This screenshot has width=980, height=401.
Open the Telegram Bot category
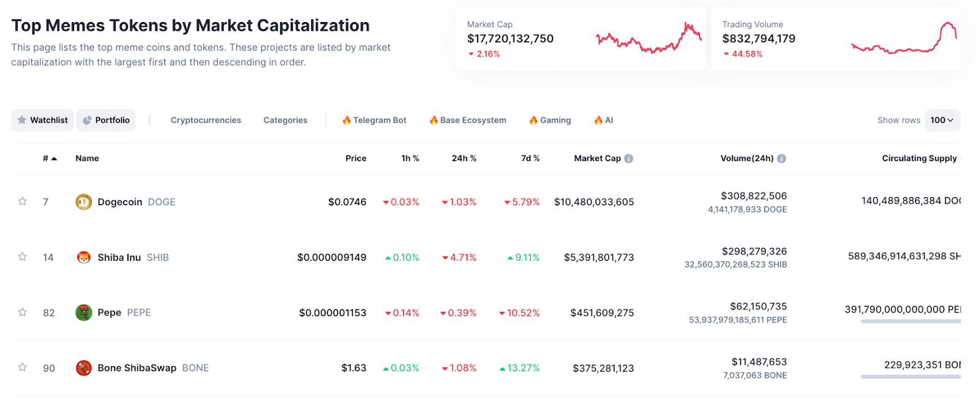point(374,120)
